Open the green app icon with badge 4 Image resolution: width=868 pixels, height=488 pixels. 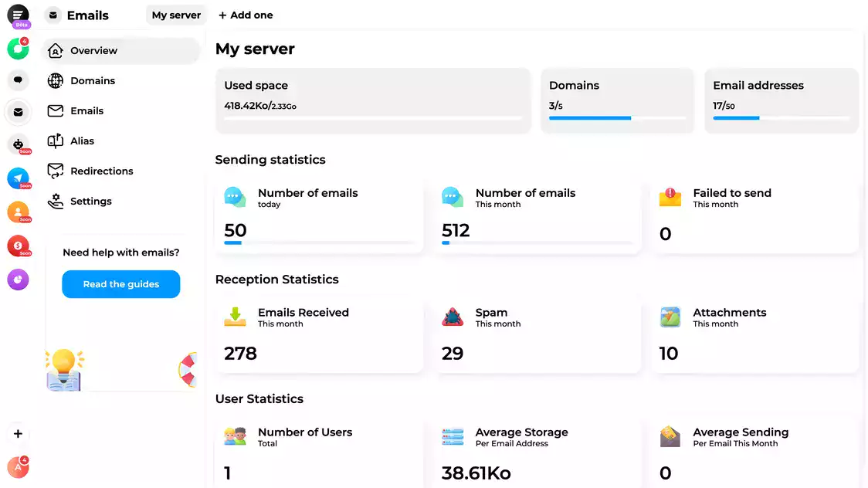pyautogui.click(x=18, y=49)
